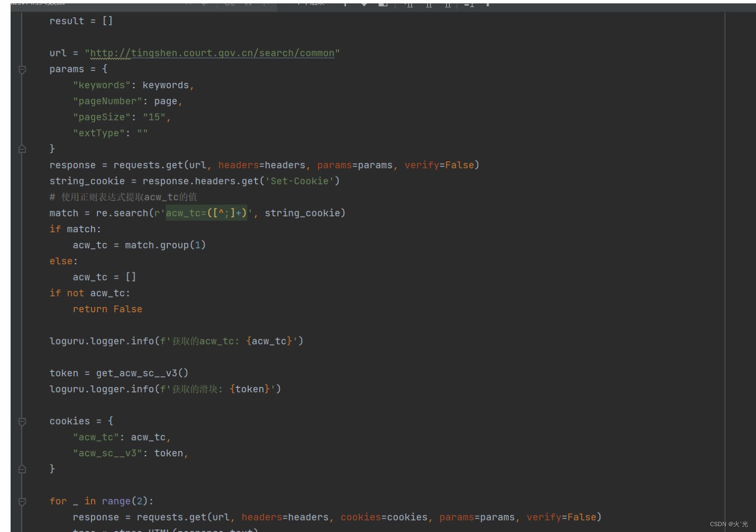Click the highlighted regex 'acw_tc=([^;]+)'

point(206,213)
